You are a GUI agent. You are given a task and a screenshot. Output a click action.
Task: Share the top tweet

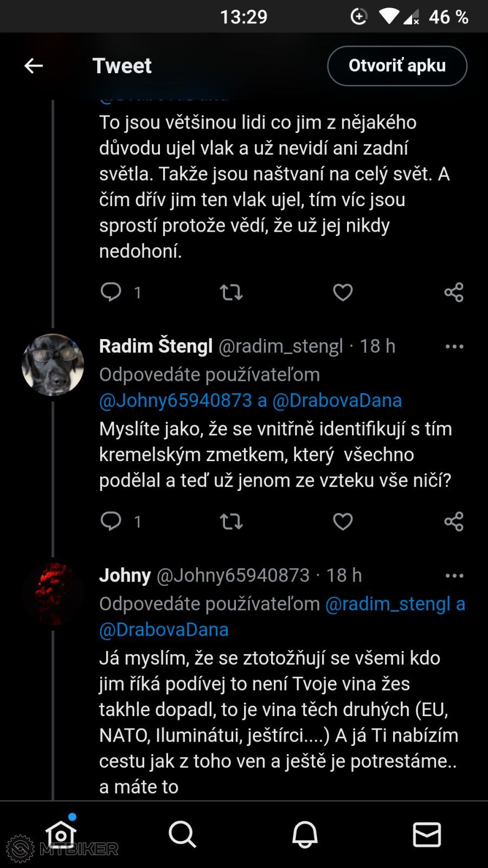(453, 292)
